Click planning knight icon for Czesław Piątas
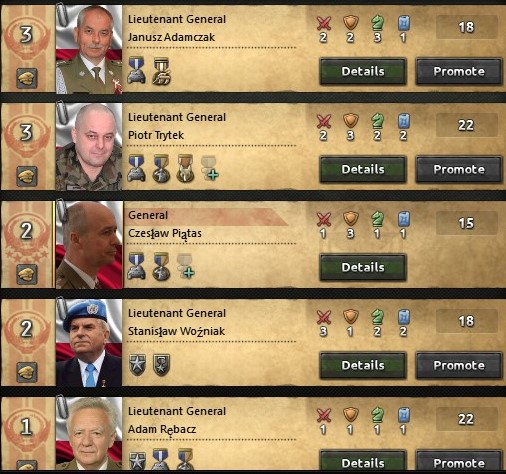The image size is (506, 474). point(377,219)
